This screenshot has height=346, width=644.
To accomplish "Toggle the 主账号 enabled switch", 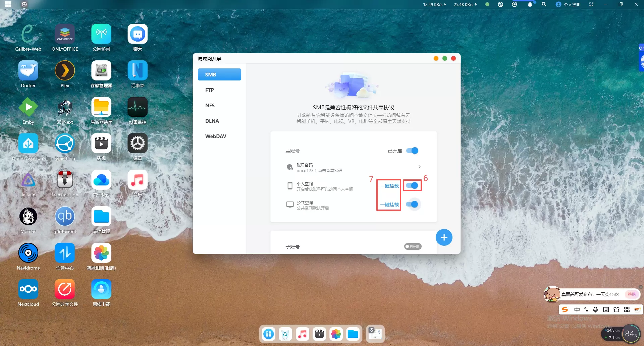I will click(x=412, y=151).
